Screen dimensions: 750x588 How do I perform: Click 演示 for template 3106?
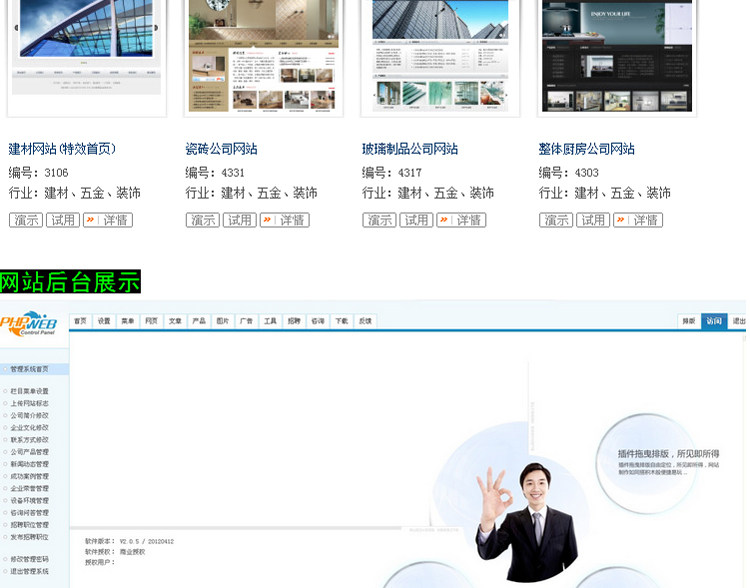click(26, 220)
